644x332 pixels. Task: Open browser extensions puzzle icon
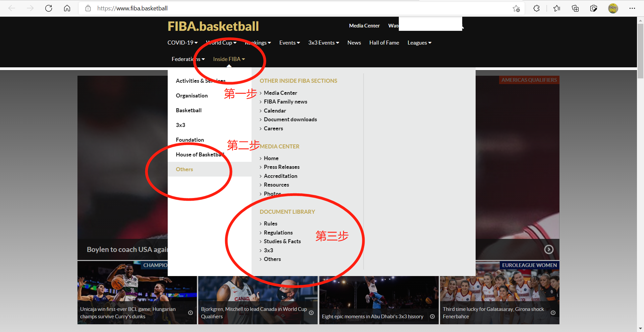pyautogui.click(x=536, y=8)
